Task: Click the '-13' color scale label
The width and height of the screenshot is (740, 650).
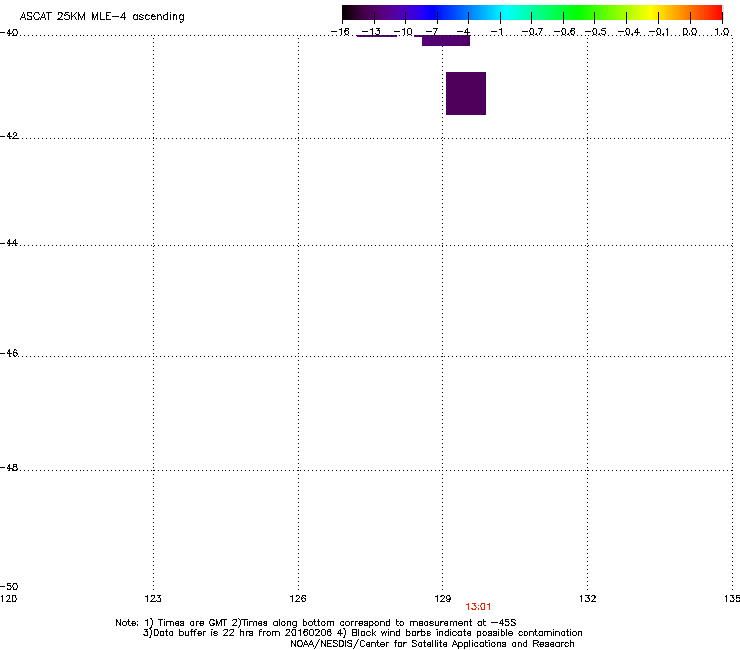Action: [371, 32]
